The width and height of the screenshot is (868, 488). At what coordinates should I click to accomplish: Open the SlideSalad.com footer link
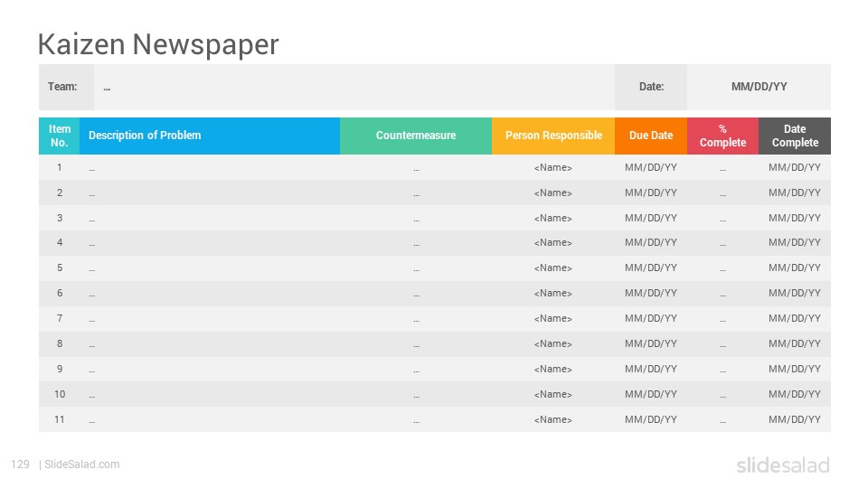(82, 465)
